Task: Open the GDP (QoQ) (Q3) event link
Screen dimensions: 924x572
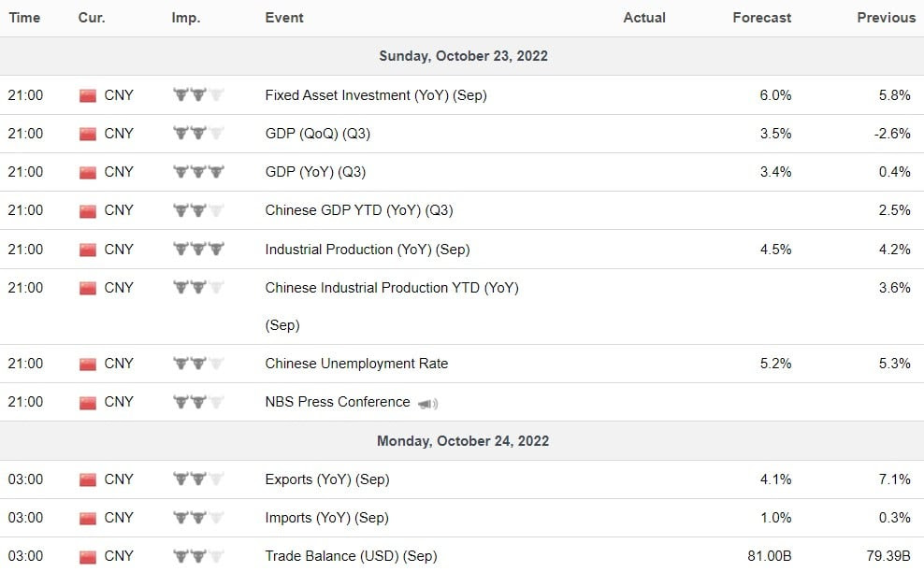Action: (317, 134)
